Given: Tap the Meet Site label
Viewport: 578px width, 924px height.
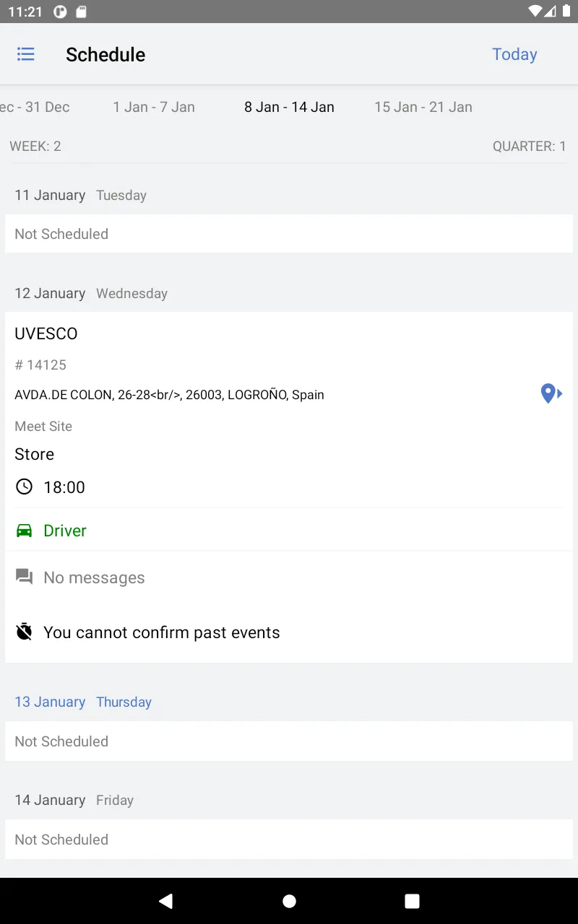Looking at the screenshot, I should point(43,426).
